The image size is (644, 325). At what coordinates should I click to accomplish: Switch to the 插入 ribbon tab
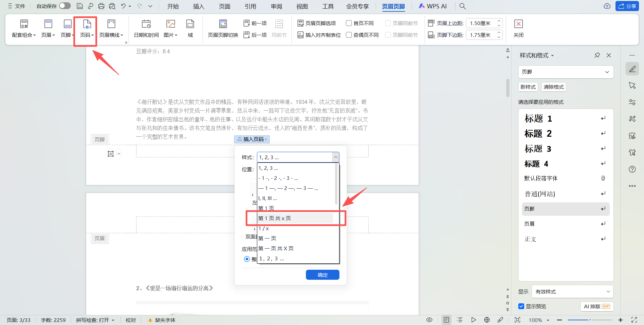click(199, 6)
